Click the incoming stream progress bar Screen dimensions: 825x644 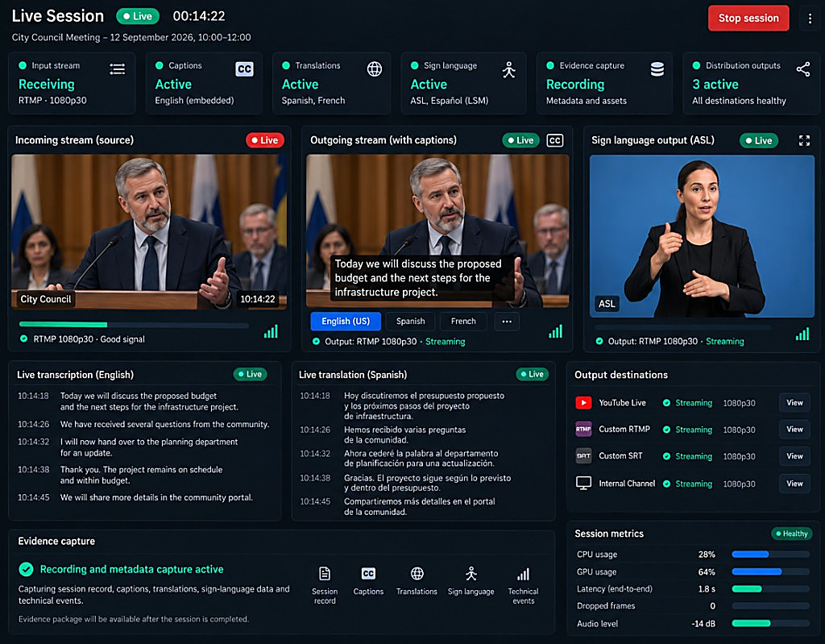pos(134,324)
